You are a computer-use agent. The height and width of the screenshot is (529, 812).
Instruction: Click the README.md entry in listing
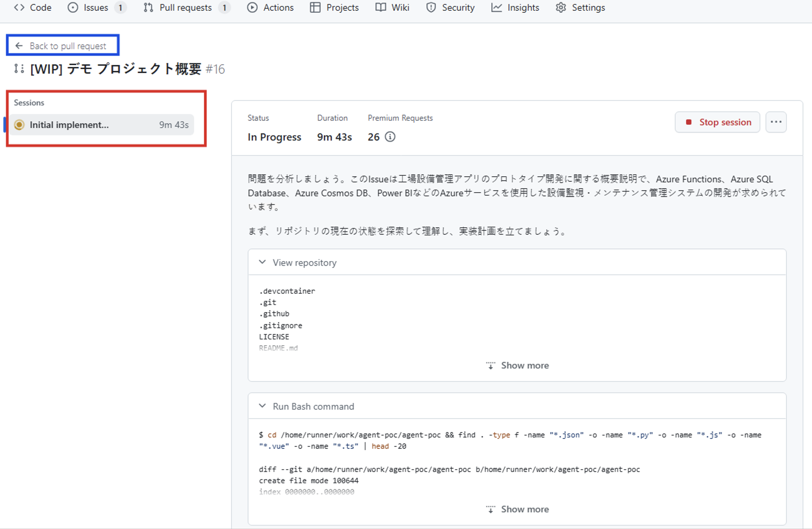tap(279, 348)
